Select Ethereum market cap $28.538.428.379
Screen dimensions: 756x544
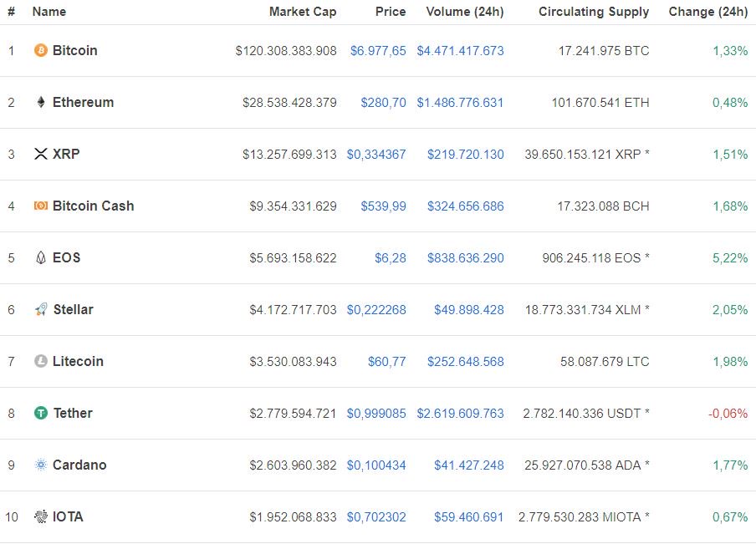pyautogui.click(x=289, y=103)
